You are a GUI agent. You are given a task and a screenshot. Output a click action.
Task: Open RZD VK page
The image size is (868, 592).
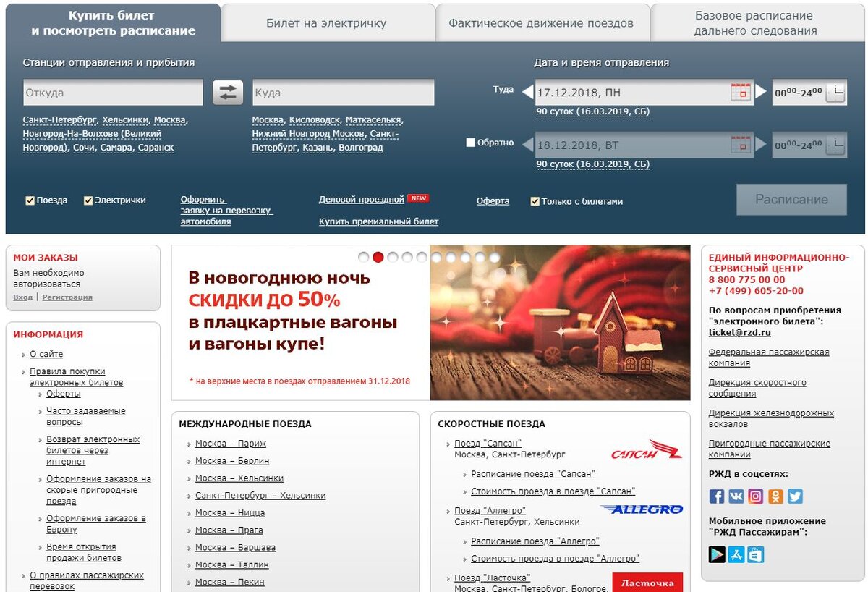coord(736,496)
